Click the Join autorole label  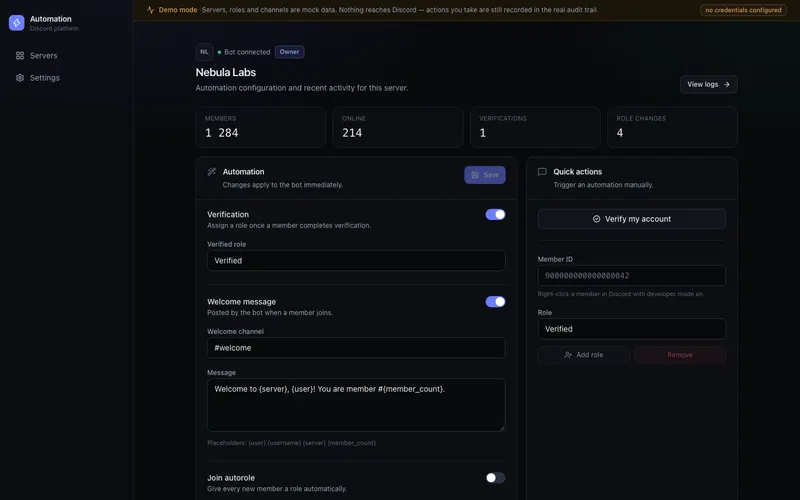coord(231,478)
